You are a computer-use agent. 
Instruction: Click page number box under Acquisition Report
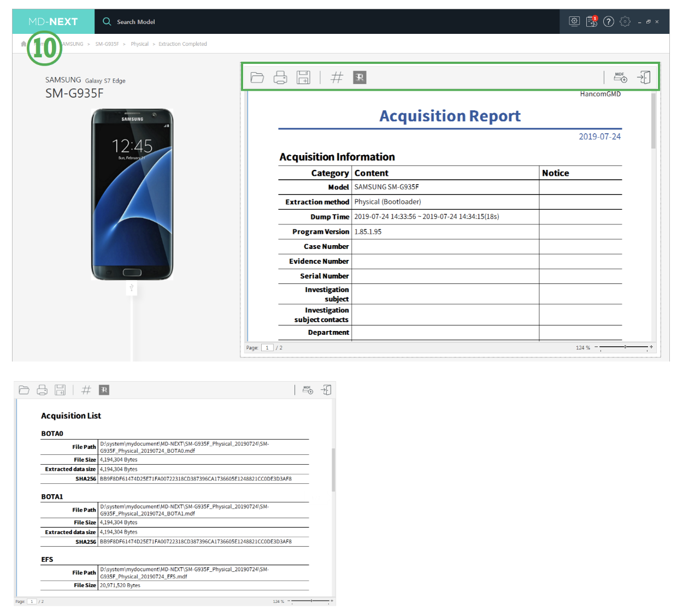(x=267, y=348)
